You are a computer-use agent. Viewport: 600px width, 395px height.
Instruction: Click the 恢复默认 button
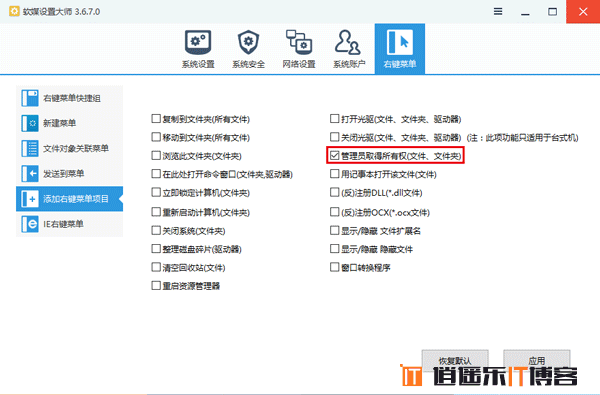click(455, 361)
